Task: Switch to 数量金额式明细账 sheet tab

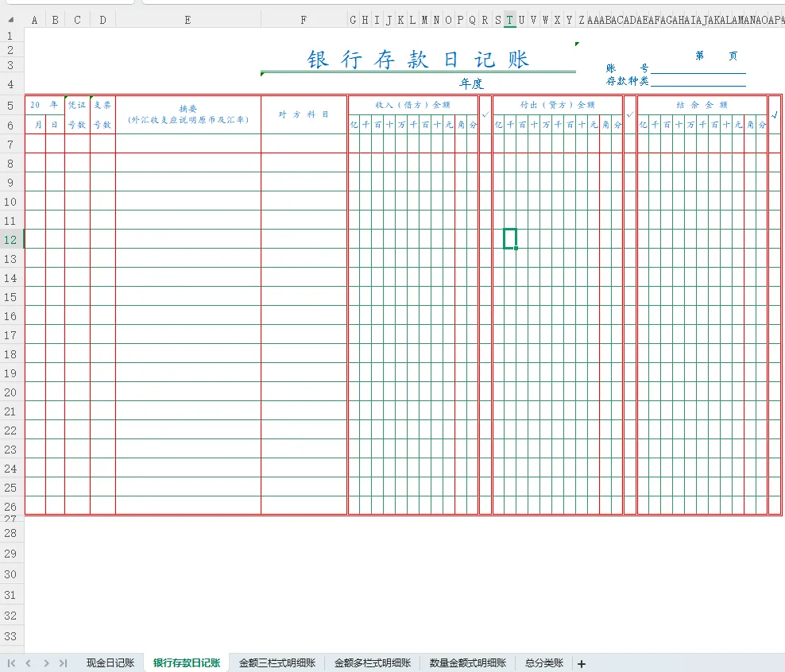Action: click(x=468, y=663)
